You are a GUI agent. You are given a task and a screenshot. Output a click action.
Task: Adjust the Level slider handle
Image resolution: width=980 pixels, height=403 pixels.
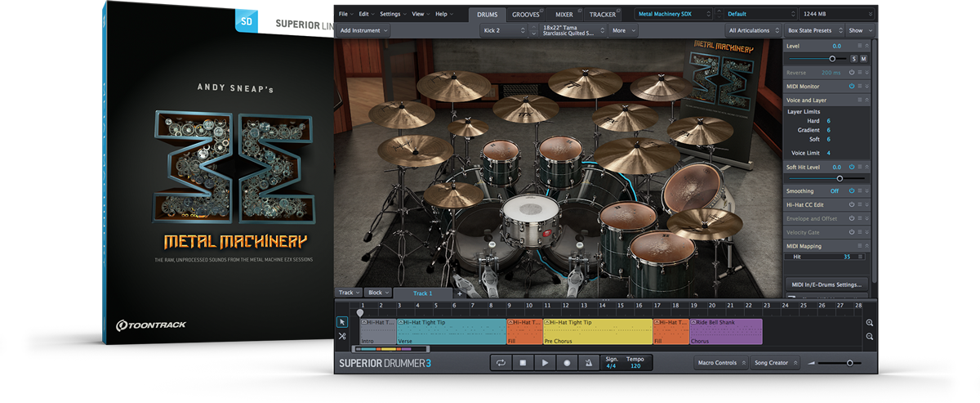coord(832,59)
